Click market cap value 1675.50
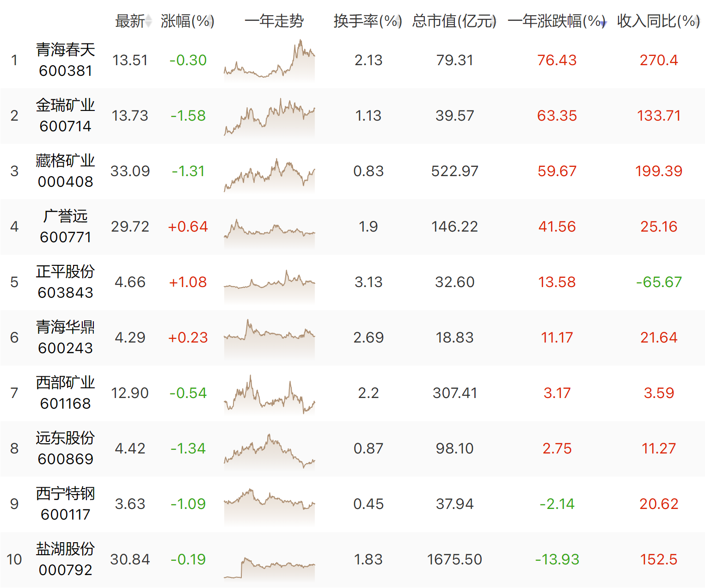The width and height of the screenshot is (705, 588). point(455,559)
